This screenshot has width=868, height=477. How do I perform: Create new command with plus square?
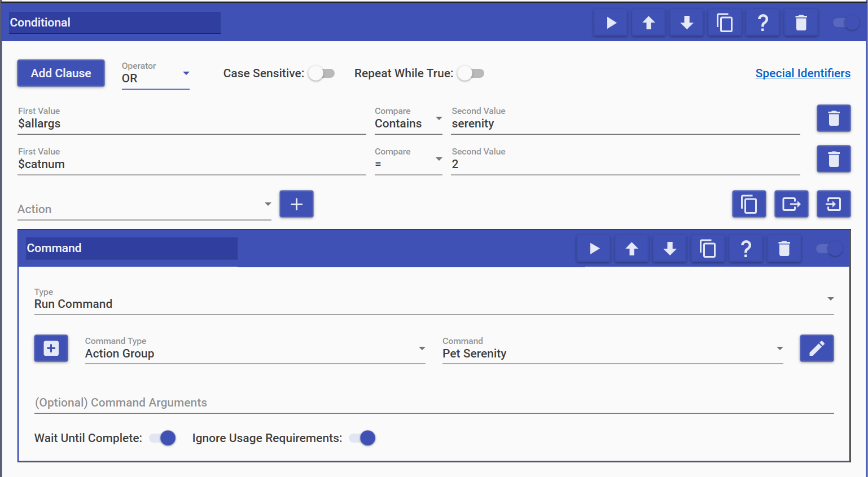click(x=51, y=348)
